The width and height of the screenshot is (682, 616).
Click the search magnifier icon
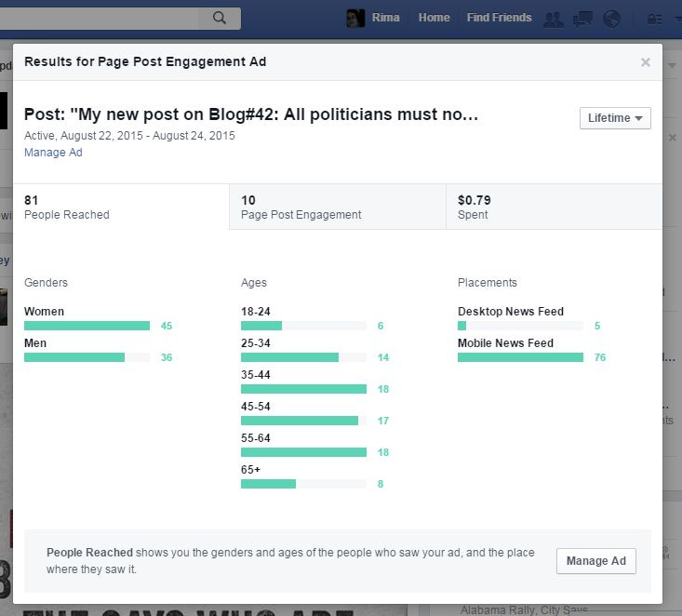(220, 18)
